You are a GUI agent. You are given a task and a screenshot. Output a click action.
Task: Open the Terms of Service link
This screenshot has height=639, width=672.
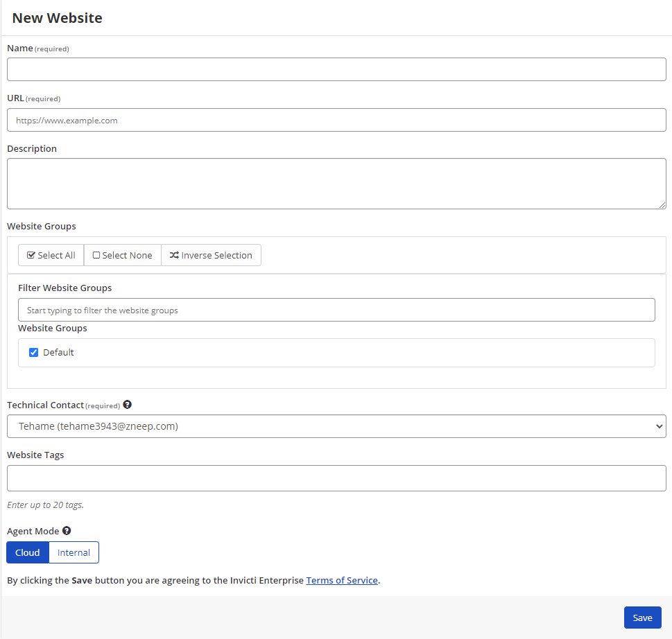point(342,580)
